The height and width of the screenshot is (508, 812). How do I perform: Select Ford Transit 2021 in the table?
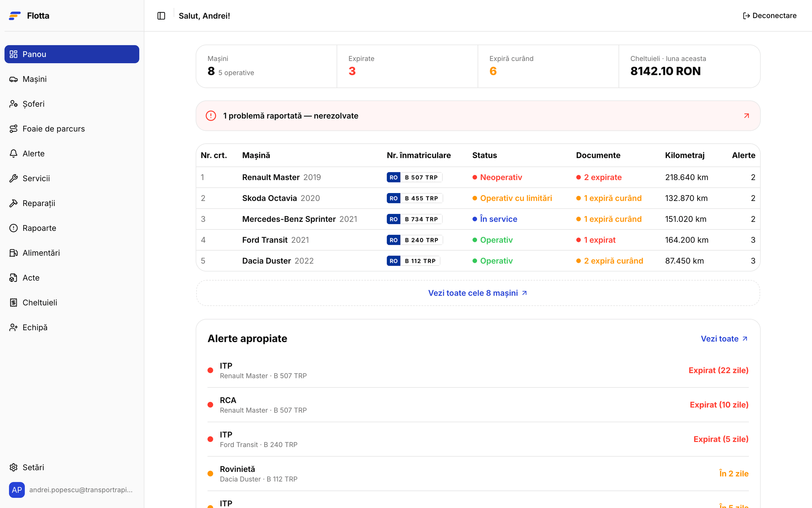[478, 240]
